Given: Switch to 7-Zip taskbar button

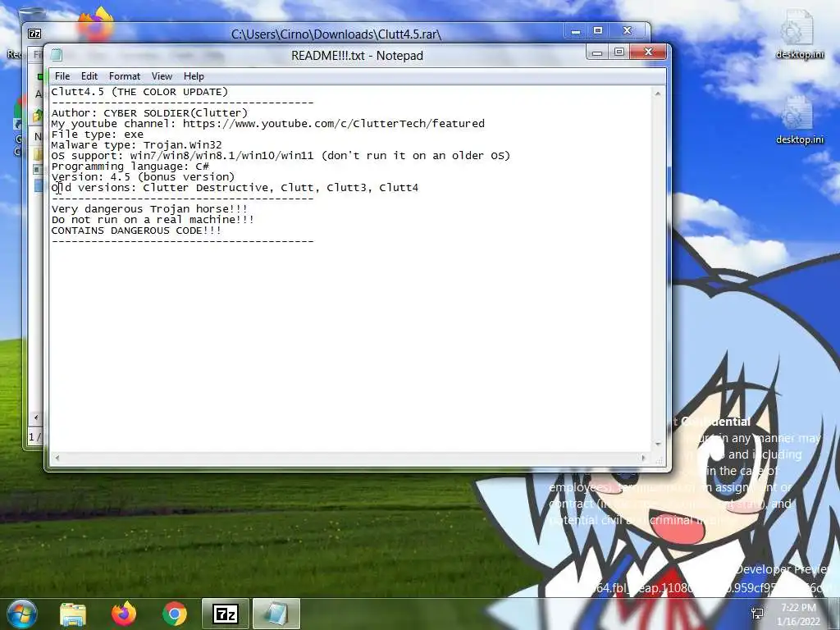Looking at the screenshot, I should tap(225, 614).
